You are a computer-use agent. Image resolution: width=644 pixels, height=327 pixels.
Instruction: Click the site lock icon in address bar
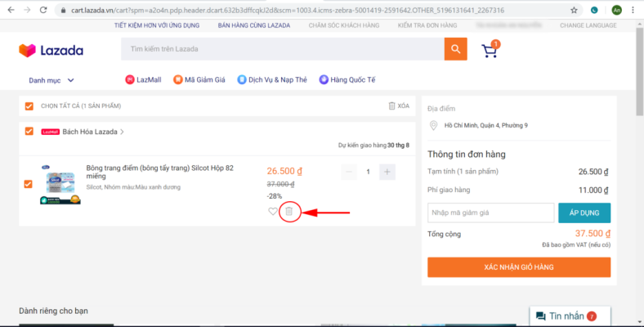[x=63, y=11]
